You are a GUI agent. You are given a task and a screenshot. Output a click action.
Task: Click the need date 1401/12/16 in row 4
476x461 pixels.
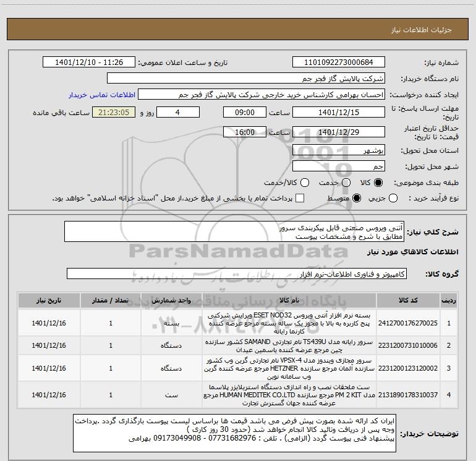[49, 395]
